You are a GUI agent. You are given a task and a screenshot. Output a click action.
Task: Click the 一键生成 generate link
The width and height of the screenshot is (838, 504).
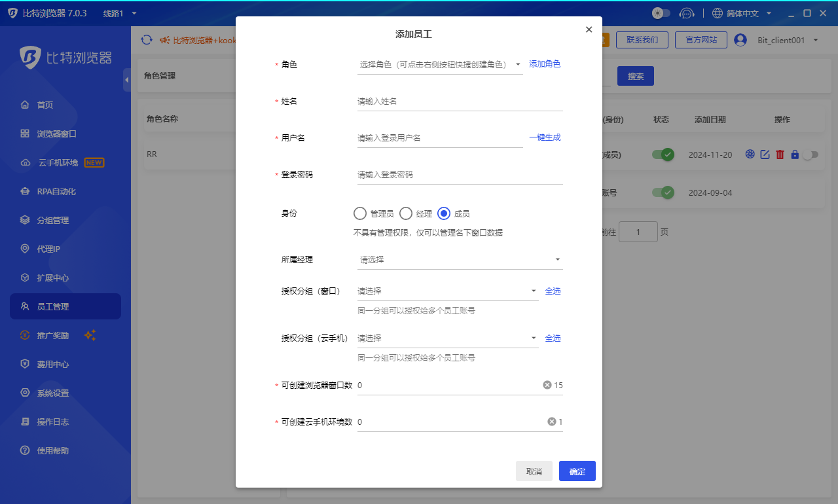click(545, 137)
